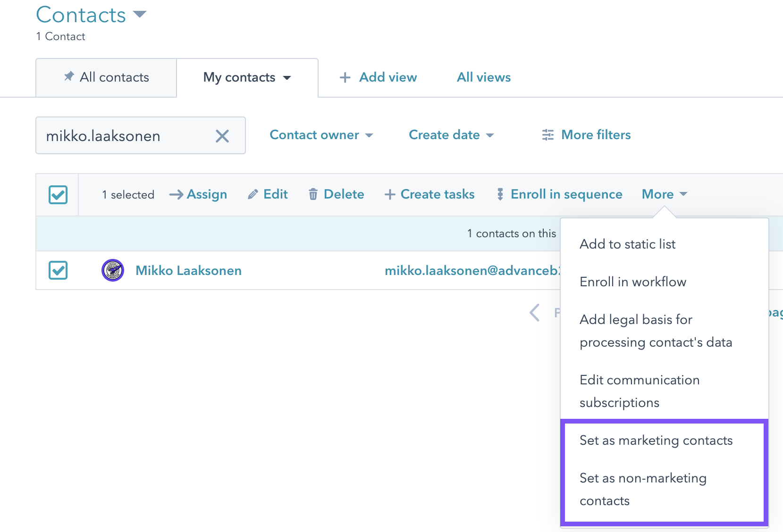The height and width of the screenshot is (532, 783).
Task: Choose Set as marketing contacts option
Action: pyautogui.click(x=656, y=441)
